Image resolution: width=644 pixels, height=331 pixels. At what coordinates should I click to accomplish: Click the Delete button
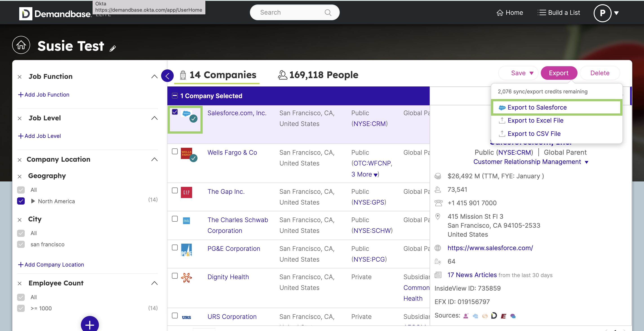(600, 73)
